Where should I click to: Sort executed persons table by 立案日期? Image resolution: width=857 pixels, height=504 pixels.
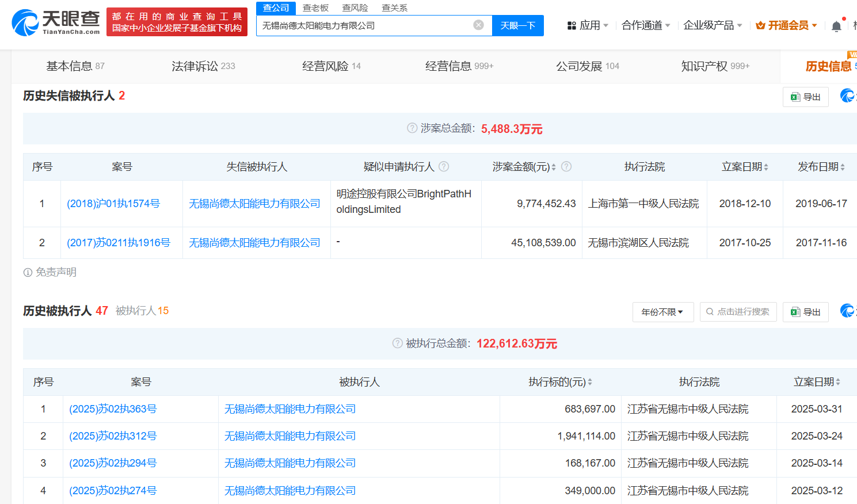pos(838,382)
